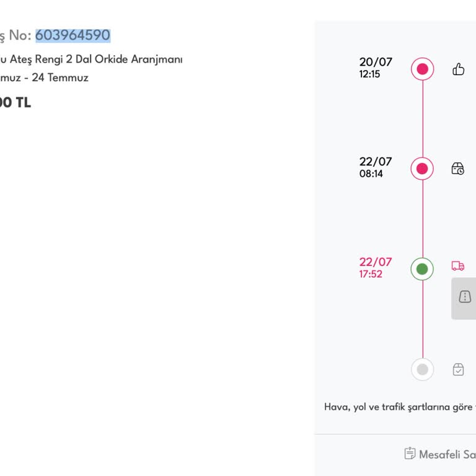Click the thumbs-up order approved icon
Screen dimensions: 476x476
[459, 69]
